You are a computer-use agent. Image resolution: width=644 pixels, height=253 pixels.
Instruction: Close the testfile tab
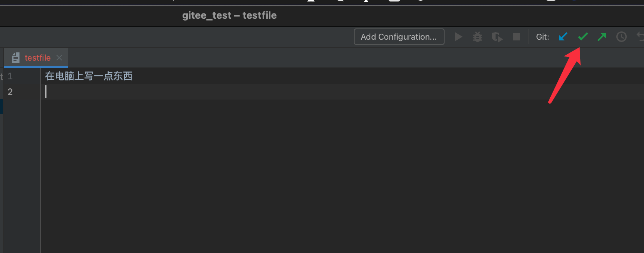tap(59, 58)
